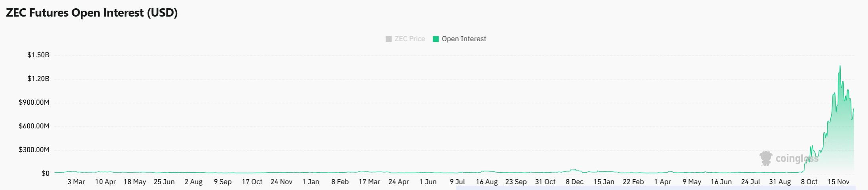Click the gray ZEC Price legend swatch
This screenshot has width=868, height=190.
pos(389,39)
